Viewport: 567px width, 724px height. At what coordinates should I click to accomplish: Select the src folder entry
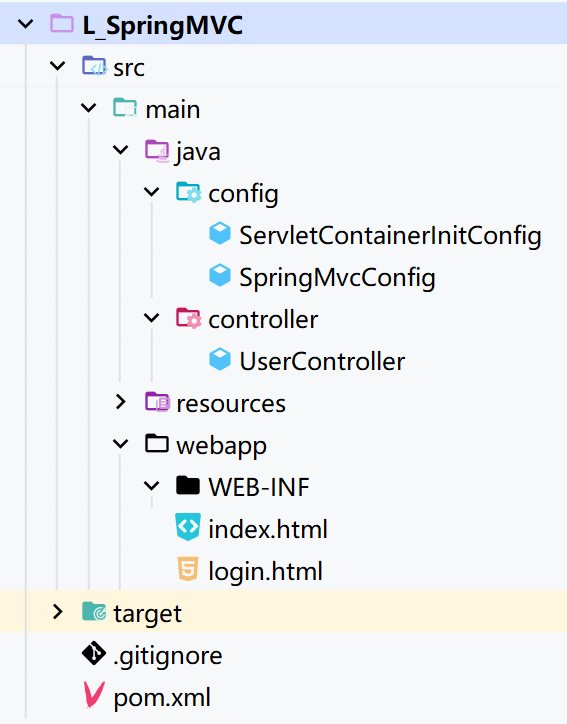(x=129, y=68)
